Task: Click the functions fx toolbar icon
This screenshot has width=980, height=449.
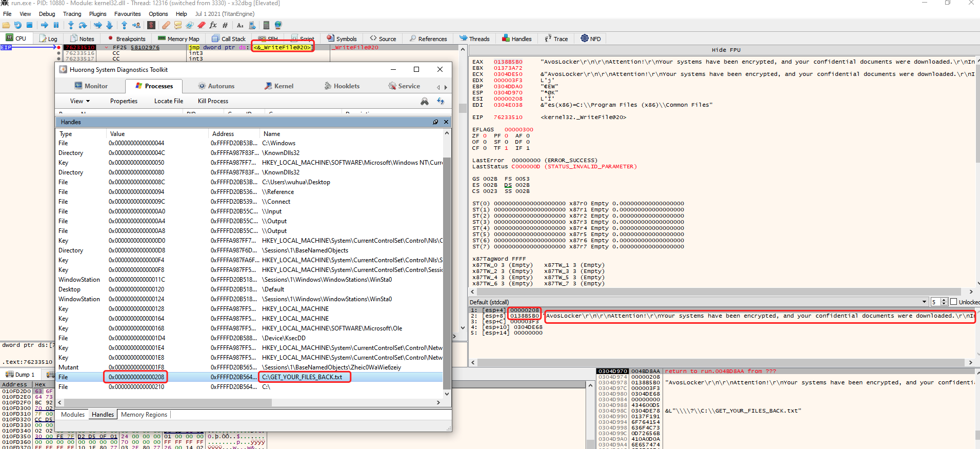Action: (x=213, y=25)
